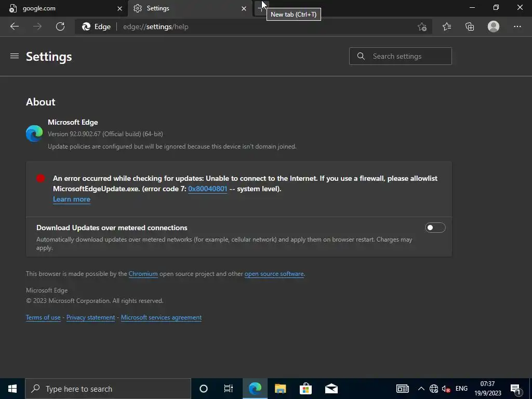Open the Mail app from taskbar
This screenshot has width=532, height=399.
pyautogui.click(x=331, y=389)
